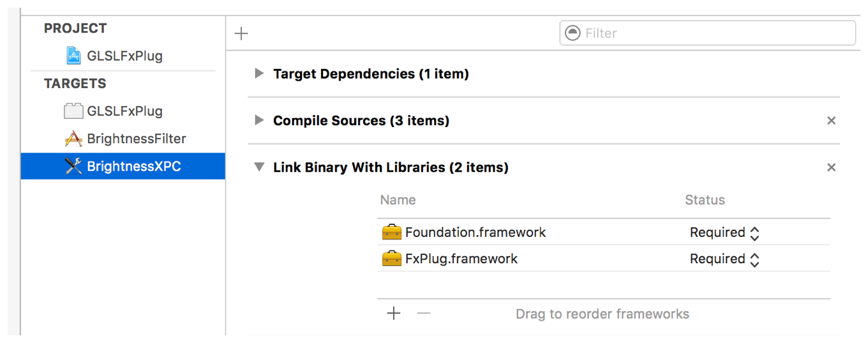The height and width of the screenshot is (343, 868).
Task: Click the FxPlug.framework toolbox icon
Action: tap(391, 259)
